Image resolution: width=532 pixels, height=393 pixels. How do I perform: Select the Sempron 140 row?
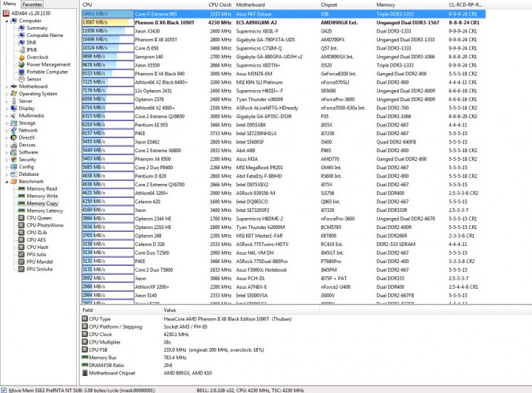tap(283, 57)
